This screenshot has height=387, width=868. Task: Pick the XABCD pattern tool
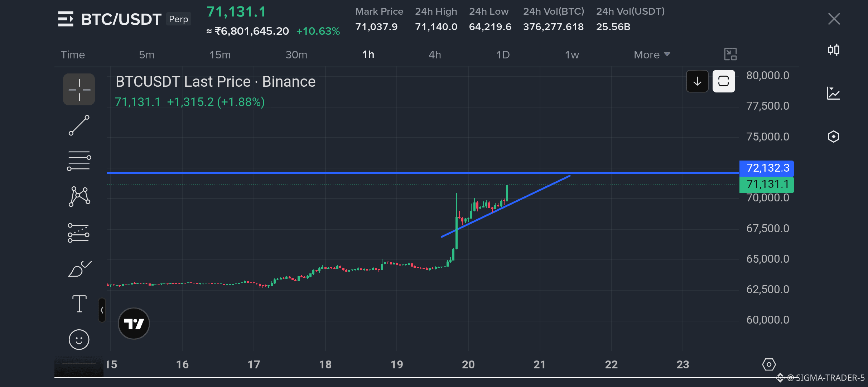click(x=79, y=197)
